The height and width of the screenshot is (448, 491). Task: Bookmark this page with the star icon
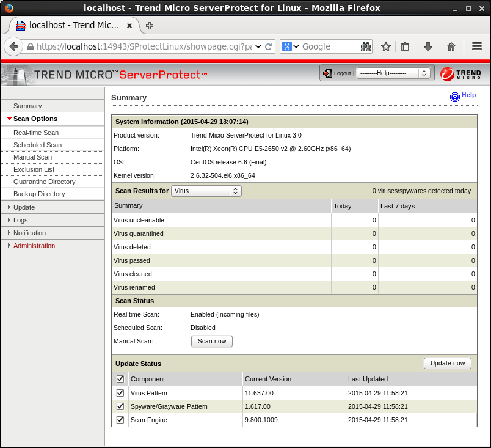pos(386,46)
